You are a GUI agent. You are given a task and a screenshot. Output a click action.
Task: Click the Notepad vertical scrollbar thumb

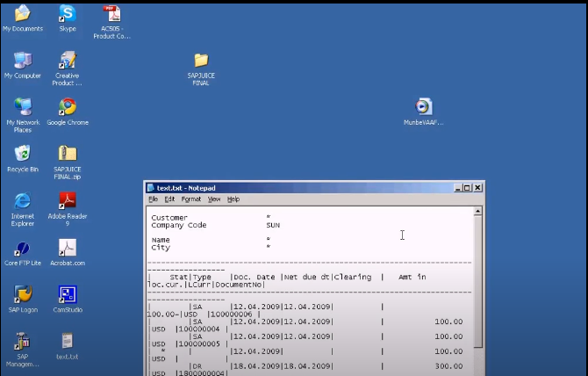click(477, 281)
